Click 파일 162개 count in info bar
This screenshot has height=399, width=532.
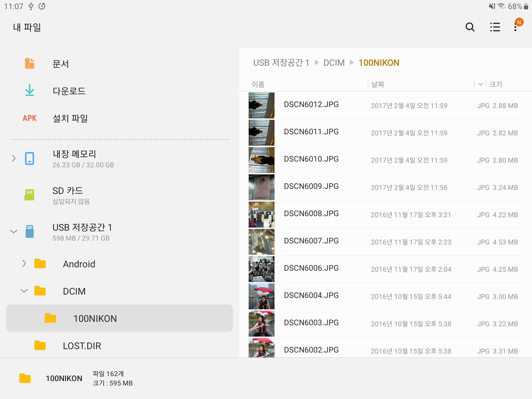click(x=108, y=374)
